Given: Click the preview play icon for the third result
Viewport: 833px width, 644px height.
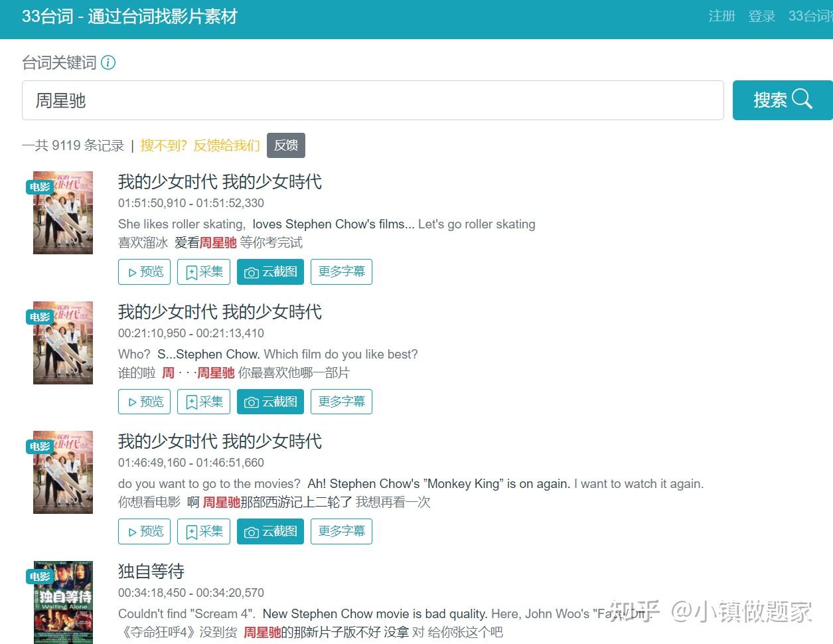Looking at the screenshot, I should click(131, 531).
